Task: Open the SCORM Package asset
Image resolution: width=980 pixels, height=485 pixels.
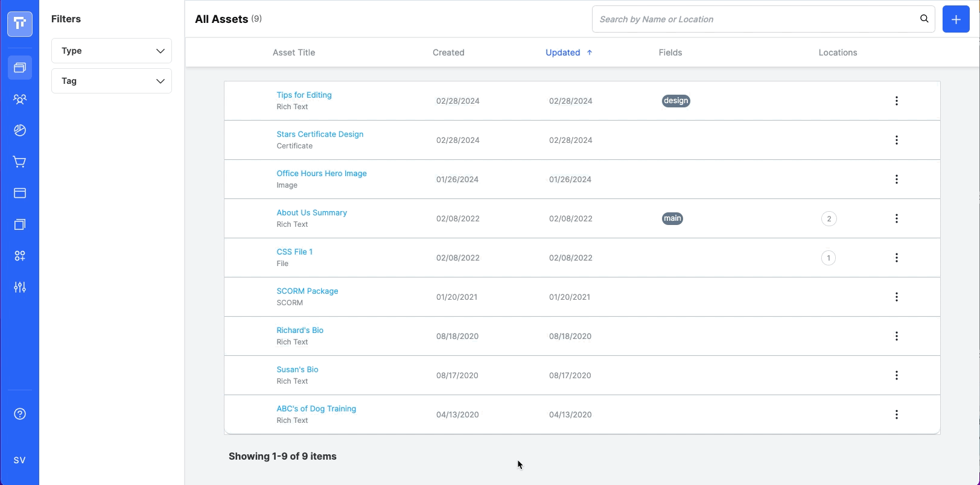Action: click(307, 291)
